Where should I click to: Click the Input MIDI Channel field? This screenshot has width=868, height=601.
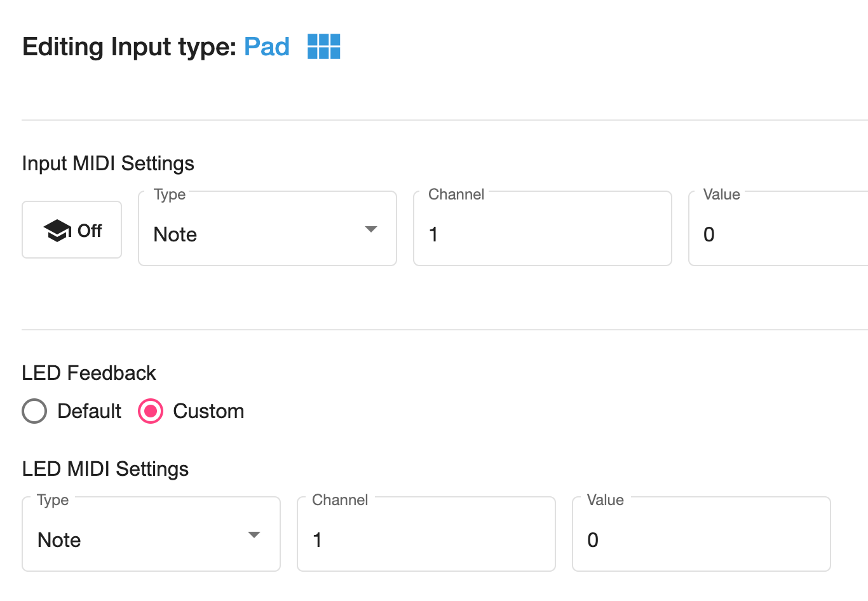pyautogui.click(x=542, y=234)
